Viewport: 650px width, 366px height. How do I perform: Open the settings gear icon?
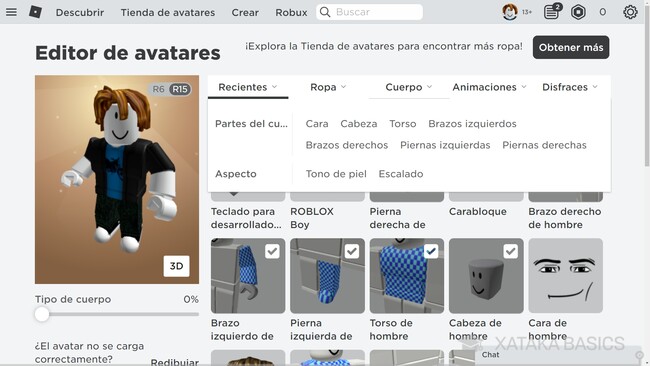tap(630, 12)
